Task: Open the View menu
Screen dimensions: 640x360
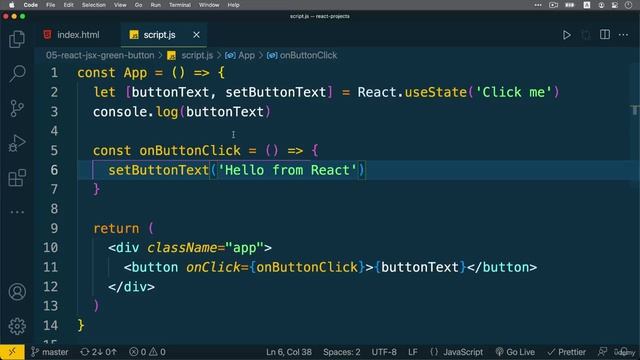Action: (x=120, y=5)
